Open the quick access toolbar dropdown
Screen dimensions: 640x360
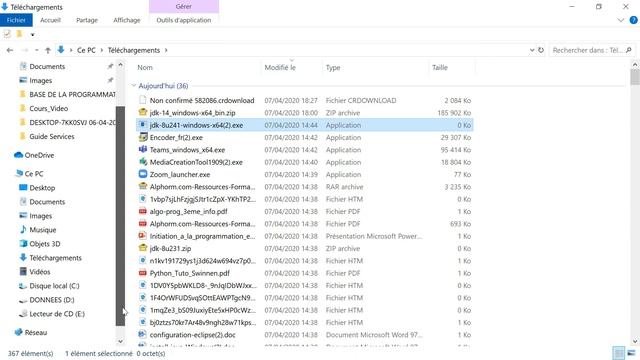point(32,35)
